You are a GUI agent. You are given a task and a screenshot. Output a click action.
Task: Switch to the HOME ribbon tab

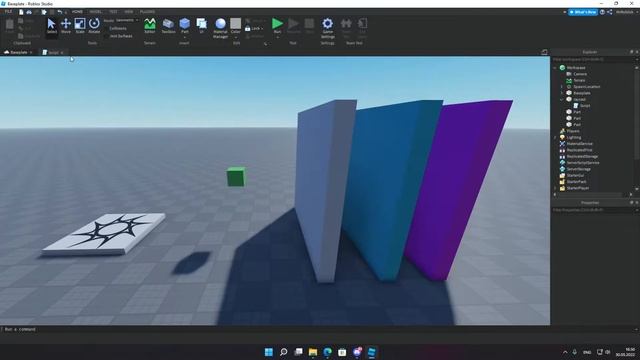pos(77,12)
